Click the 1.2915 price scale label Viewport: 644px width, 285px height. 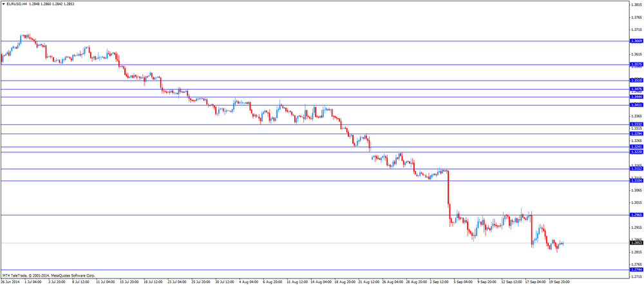637,228
